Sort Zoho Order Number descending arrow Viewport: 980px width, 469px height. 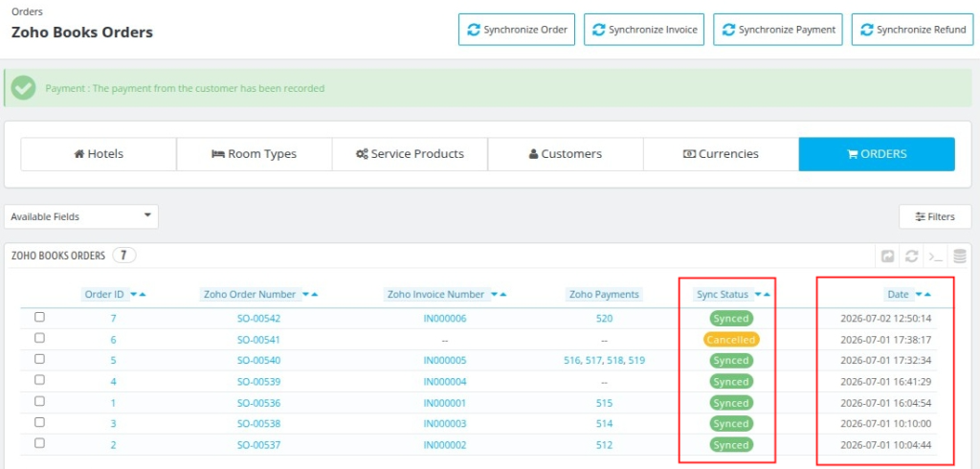pos(305,294)
